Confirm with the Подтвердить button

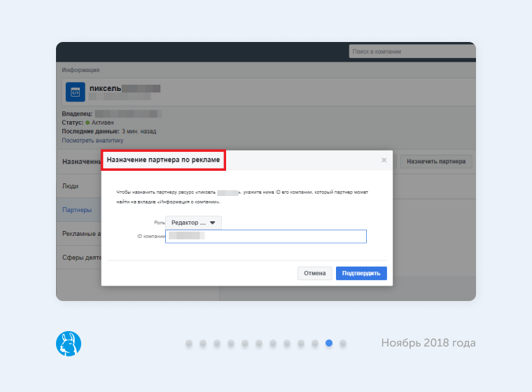tap(361, 273)
